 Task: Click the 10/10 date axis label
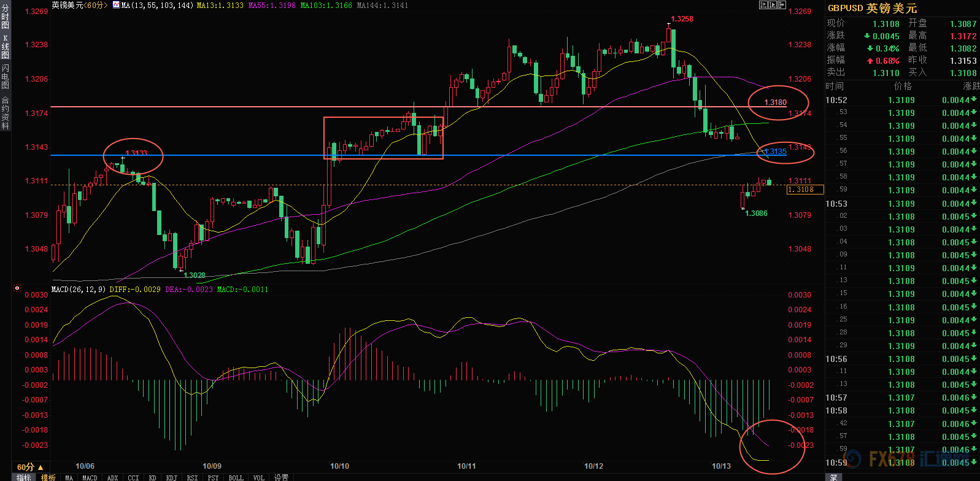tap(339, 466)
